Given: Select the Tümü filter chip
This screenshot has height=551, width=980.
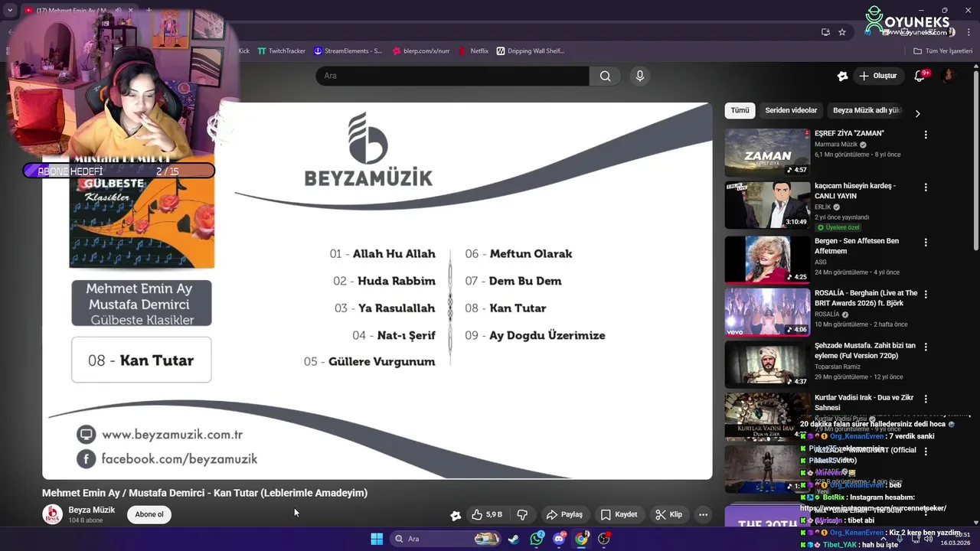Looking at the screenshot, I should click(x=740, y=110).
